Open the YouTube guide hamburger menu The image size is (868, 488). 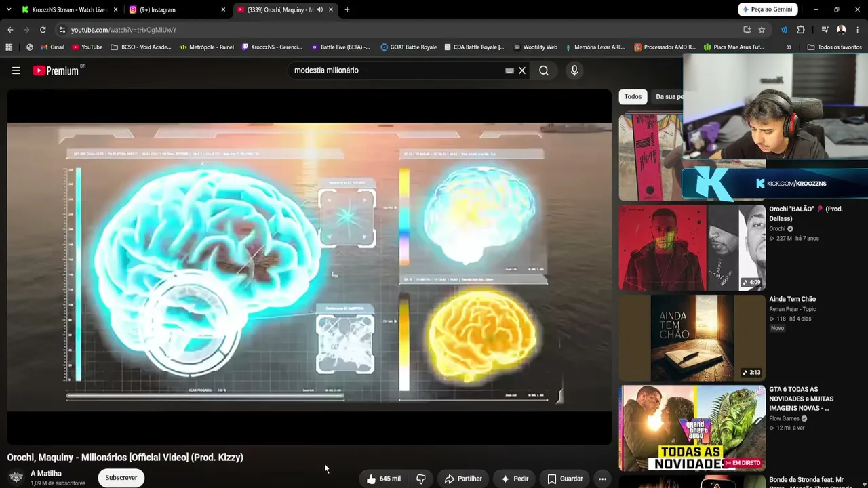pyautogui.click(x=16, y=70)
